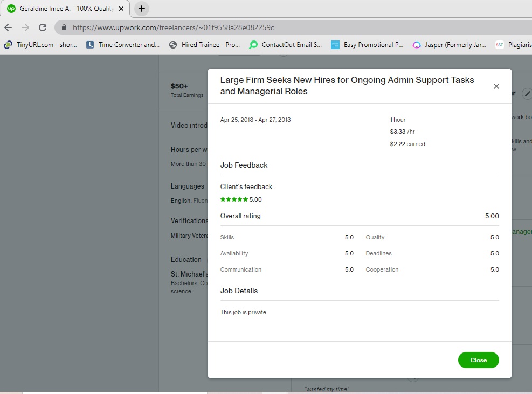The image size is (532, 394).
Task: Open the Hired Trainee bookmark
Action: [205, 44]
